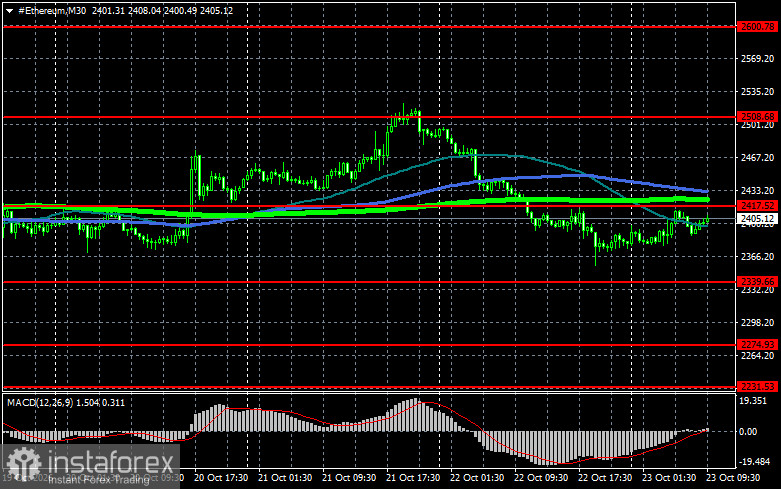Image resolution: width=781 pixels, height=489 pixels.
Task: Click the 20 Oct 17:30 time label
Action: 221,478
